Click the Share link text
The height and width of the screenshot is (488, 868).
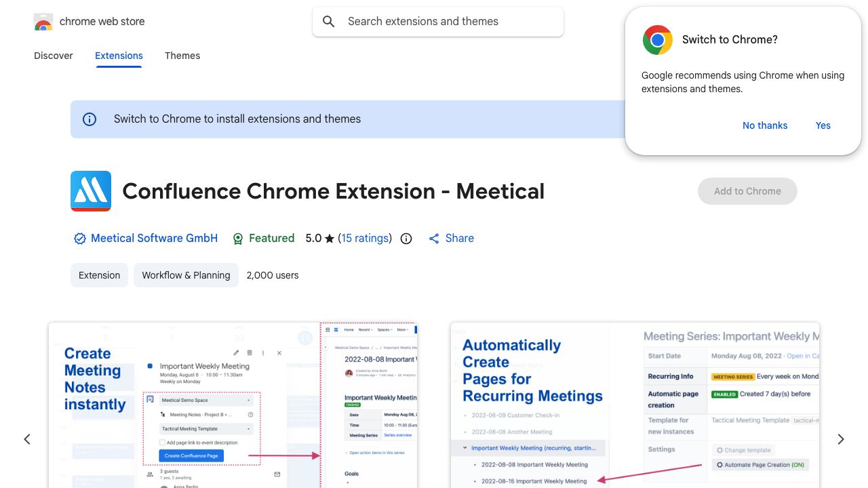pyautogui.click(x=460, y=239)
